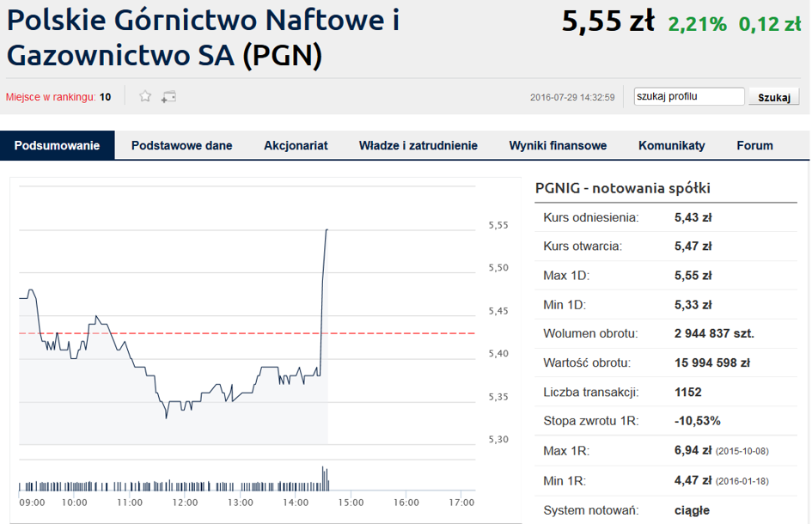Select Liczba transakcji value 1152
The height and width of the screenshot is (524, 812).
pos(687,392)
